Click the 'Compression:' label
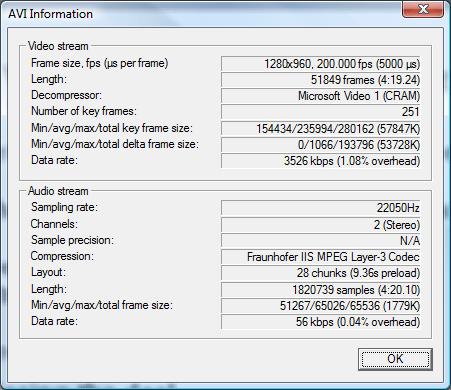The height and width of the screenshot is (390, 451). (x=62, y=256)
